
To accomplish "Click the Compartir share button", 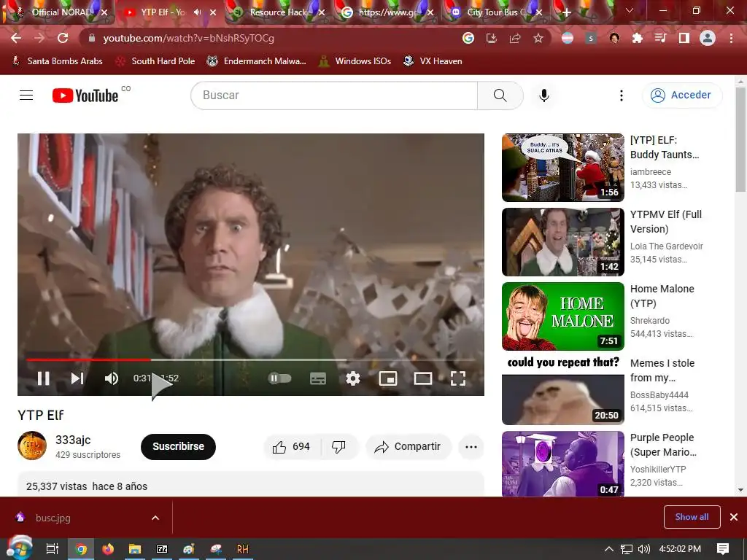I will 408,447.
